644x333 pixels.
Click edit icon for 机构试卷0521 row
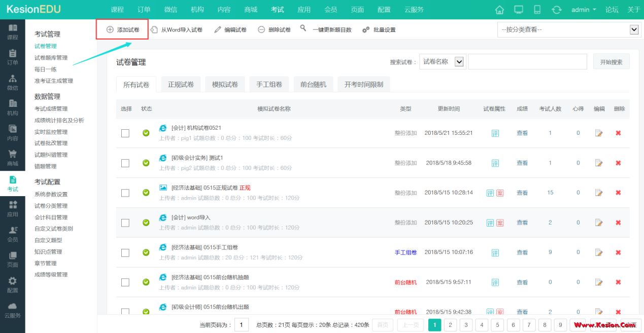coord(599,133)
